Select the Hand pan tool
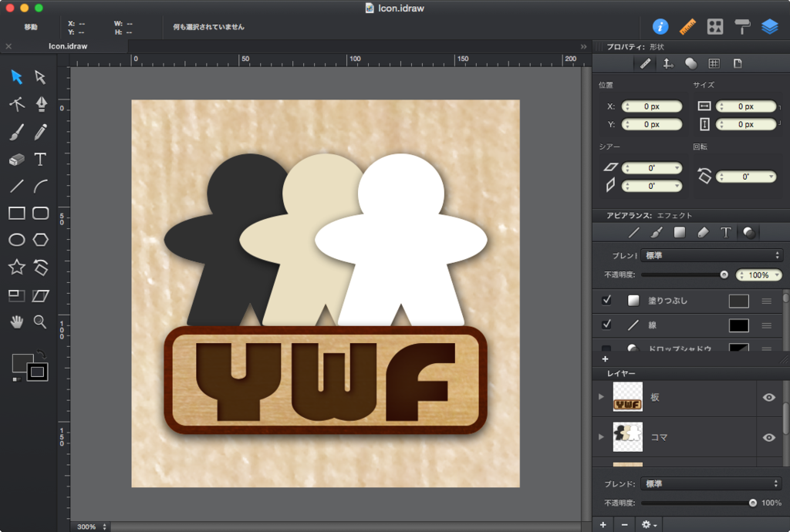790x532 pixels. coord(17,322)
